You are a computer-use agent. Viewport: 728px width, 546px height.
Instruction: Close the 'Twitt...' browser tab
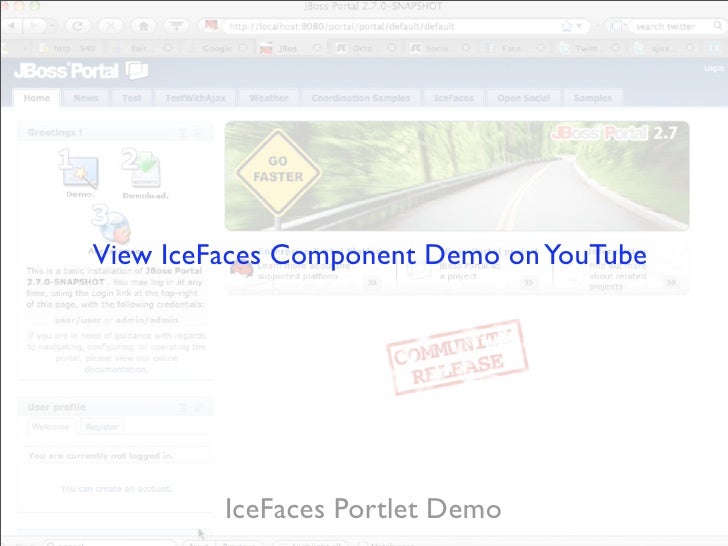(615, 48)
